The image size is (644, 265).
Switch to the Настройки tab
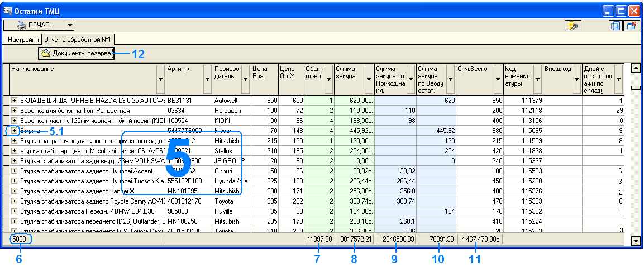[x=23, y=40]
